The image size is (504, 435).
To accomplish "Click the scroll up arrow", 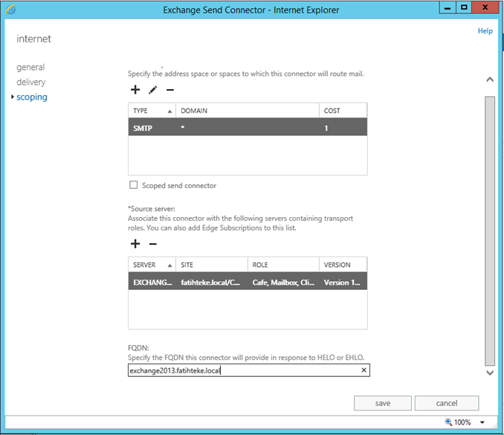I will (490, 80).
